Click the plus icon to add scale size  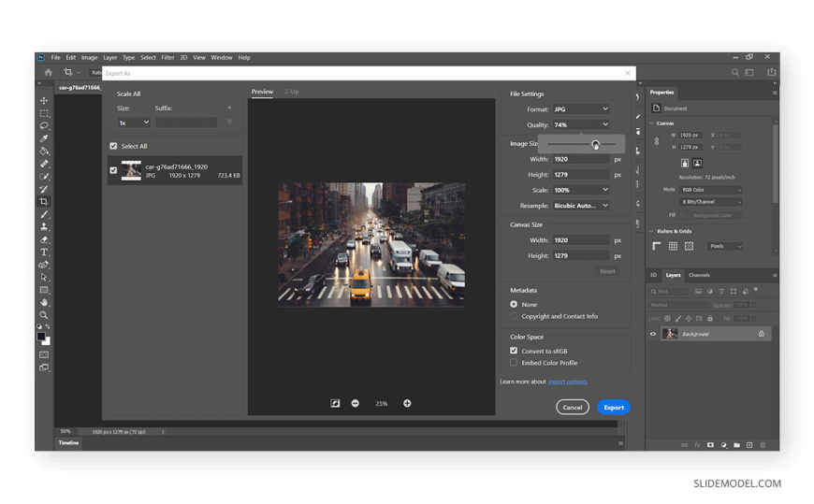[x=229, y=108]
